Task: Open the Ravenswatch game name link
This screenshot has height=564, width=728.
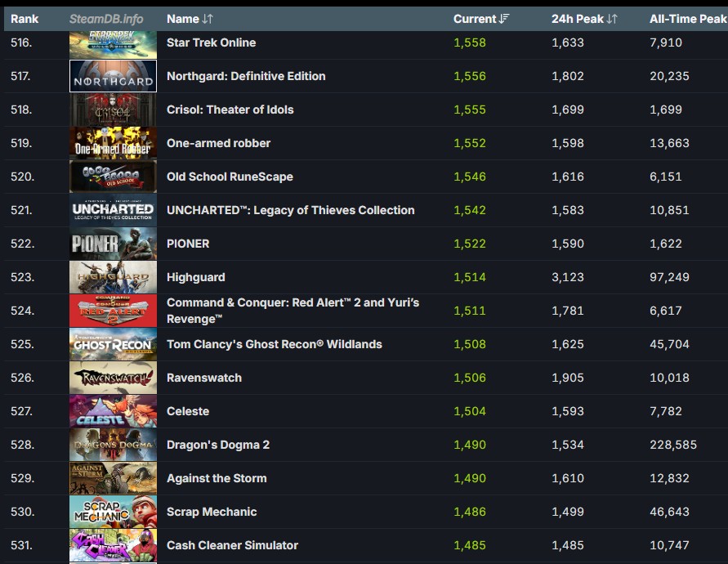Action: [204, 378]
